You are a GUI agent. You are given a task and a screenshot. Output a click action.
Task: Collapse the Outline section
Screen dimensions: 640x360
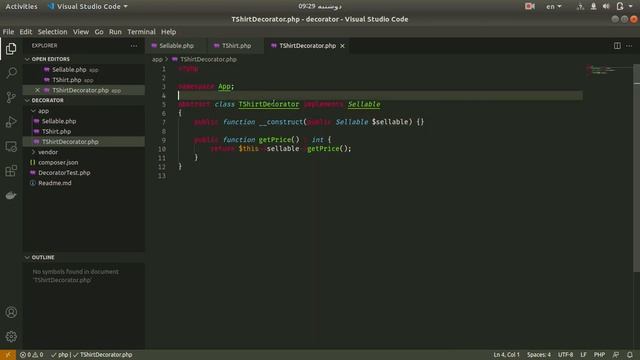click(27, 258)
